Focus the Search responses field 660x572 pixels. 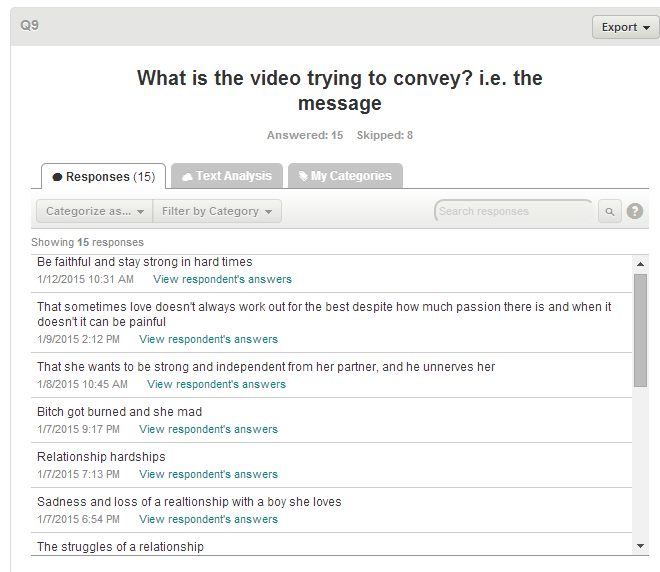click(514, 211)
